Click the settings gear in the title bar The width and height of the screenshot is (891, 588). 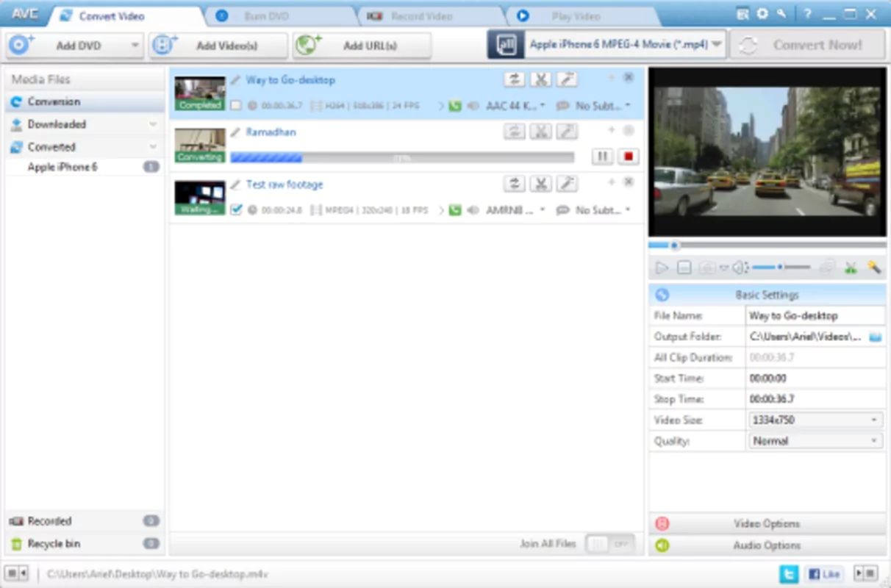pos(762,13)
